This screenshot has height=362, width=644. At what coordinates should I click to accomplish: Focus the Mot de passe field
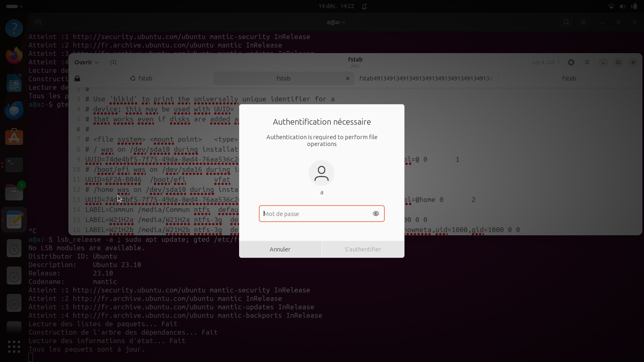click(x=322, y=214)
